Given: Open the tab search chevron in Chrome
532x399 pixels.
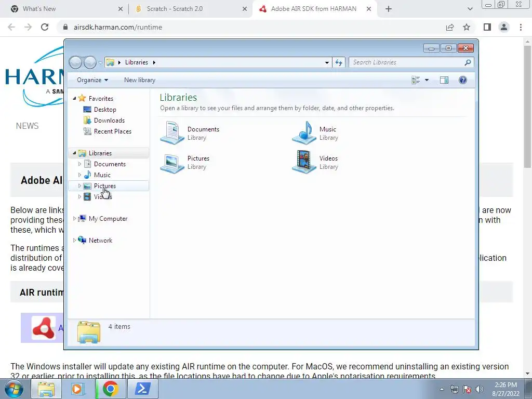Looking at the screenshot, I should tap(470, 9).
